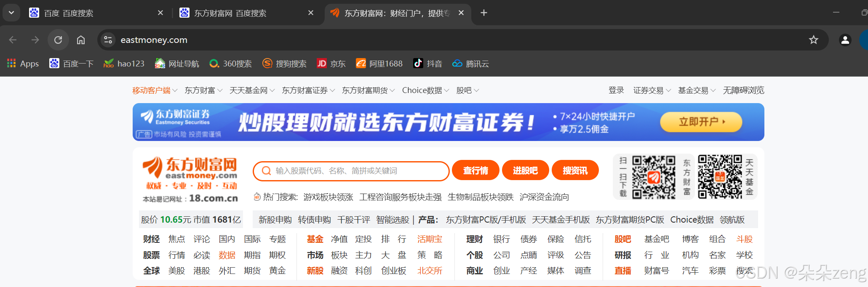Open the 新股申购 link
Viewport: 868px width, 287px height.
click(x=275, y=220)
